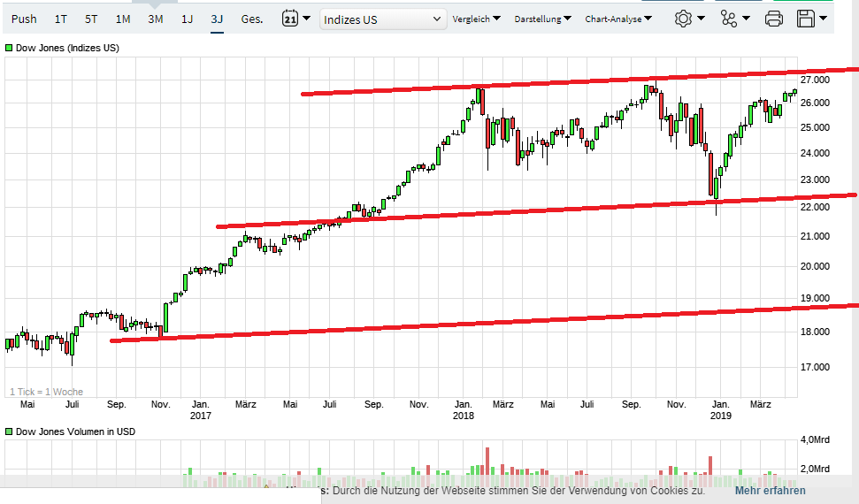Image resolution: width=859 pixels, height=504 pixels.
Task: Expand the save options arrow
Action: [x=823, y=19]
